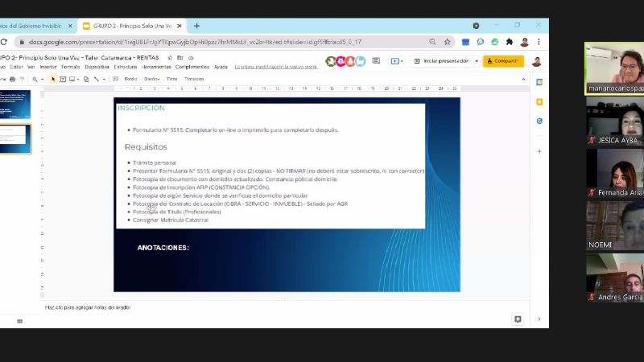Viewport: 644px width, 362px height.
Task: Select the shape tool
Action: (x=86, y=79)
